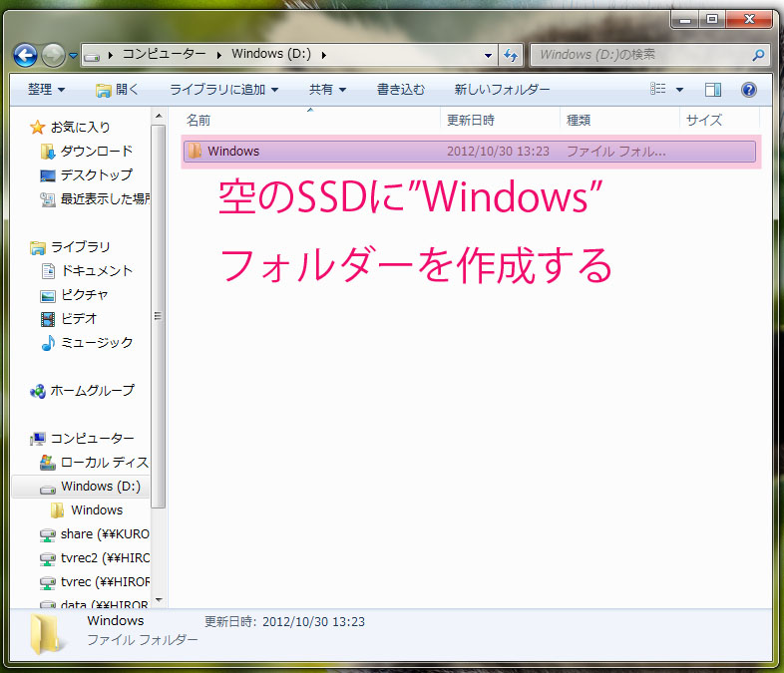The image size is (784, 673).
Task: Toggle the preview pane
Action: click(x=713, y=90)
